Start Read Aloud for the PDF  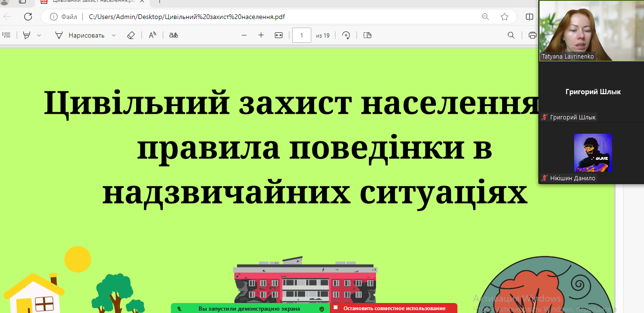click(x=152, y=35)
